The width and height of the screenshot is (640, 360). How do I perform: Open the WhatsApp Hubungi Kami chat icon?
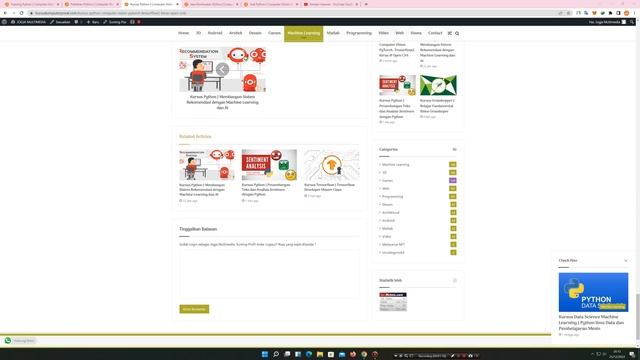pyautogui.click(x=8, y=340)
